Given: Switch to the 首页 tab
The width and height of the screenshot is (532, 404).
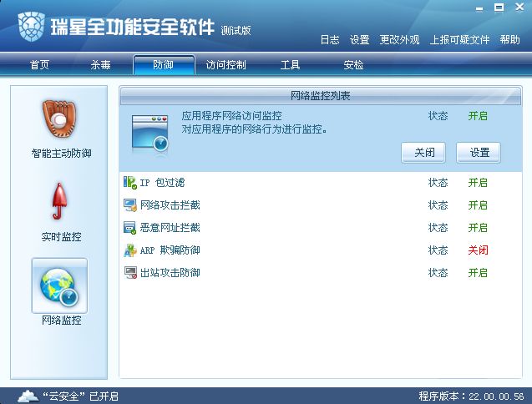Looking at the screenshot, I should pos(40,65).
